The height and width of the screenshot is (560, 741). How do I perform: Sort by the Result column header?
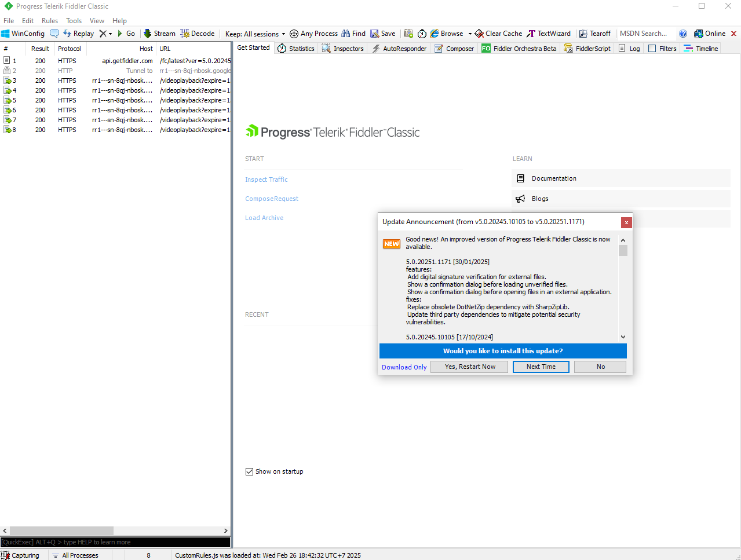[x=40, y=49]
